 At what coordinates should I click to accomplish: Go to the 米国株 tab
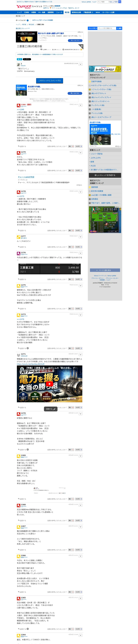(x=33, y=12)
